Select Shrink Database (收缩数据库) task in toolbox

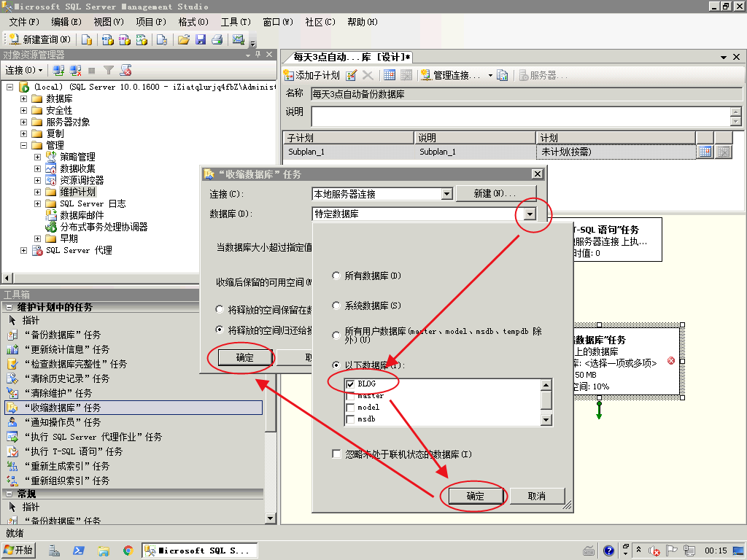tap(134, 408)
